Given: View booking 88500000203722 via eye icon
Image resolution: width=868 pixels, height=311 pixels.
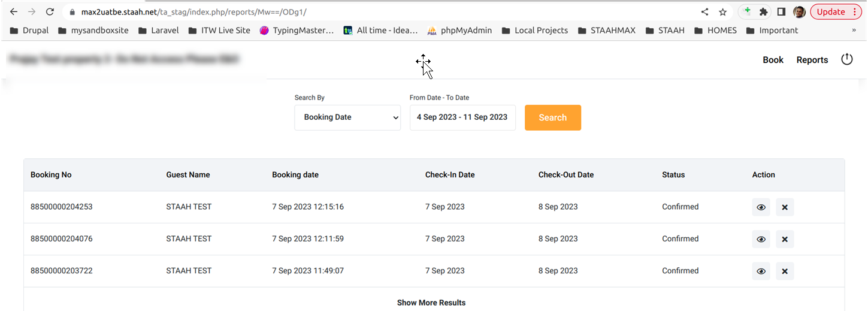Looking at the screenshot, I should pyautogui.click(x=761, y=271).
